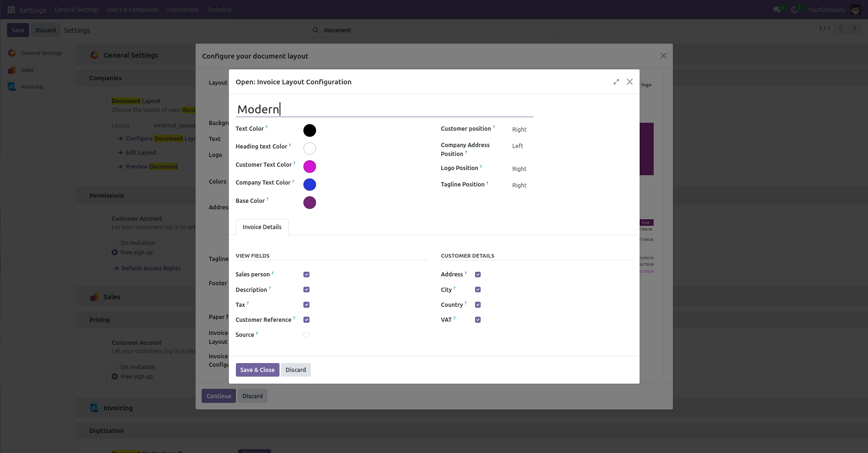Click the user avatar in top bar

pyautogui.click(x=855, y=10)
